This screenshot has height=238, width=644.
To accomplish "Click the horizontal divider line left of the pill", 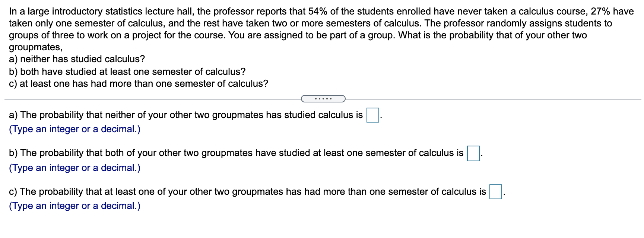I will 149,98.
